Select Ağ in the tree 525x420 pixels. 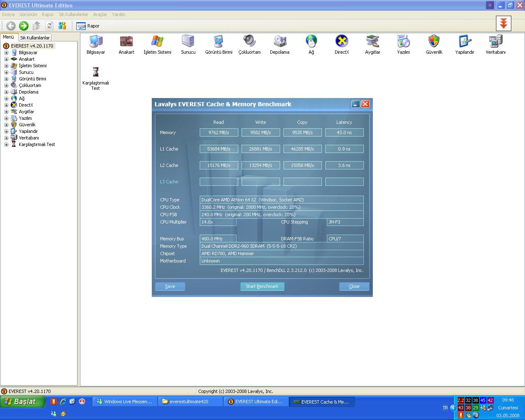coord(21,98)
